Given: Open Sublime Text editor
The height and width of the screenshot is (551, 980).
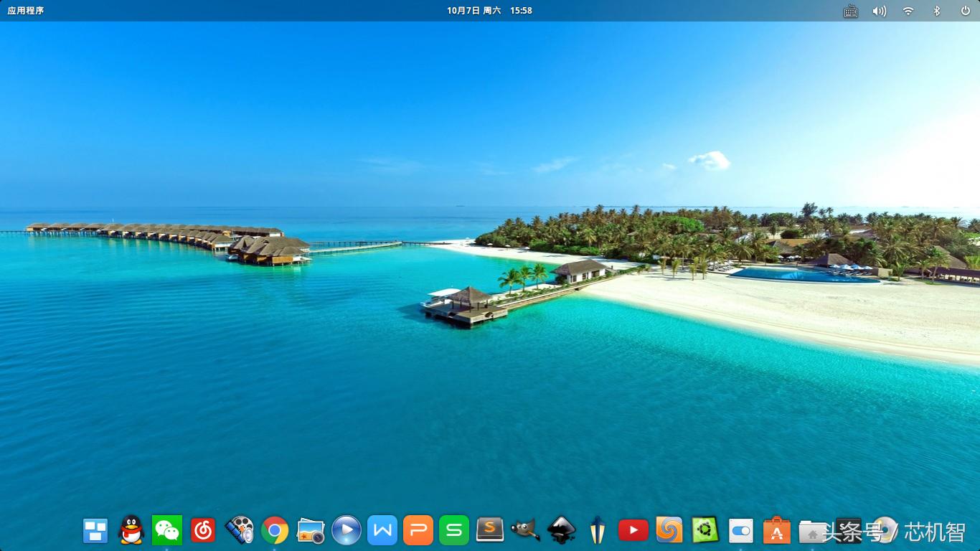Looking at the screenshot, I should pyautogui.click(x=490, y=531).
